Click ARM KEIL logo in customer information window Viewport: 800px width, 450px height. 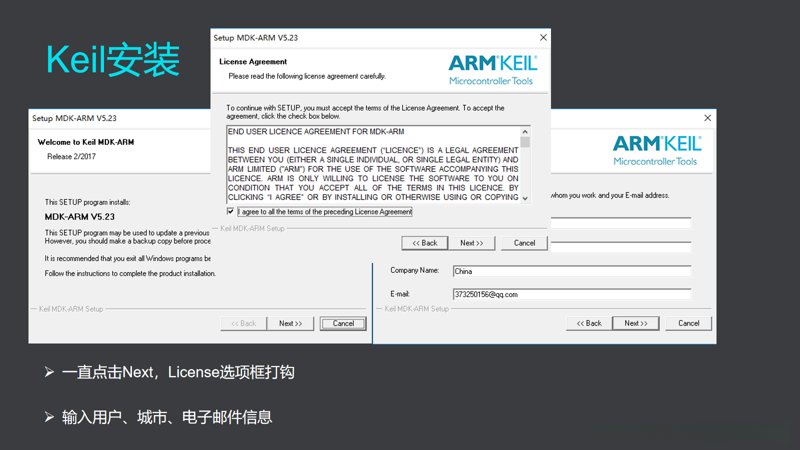coord(657,151)
